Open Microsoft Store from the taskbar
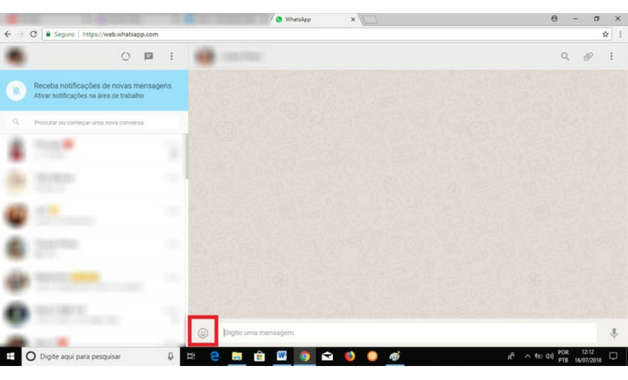 (x=259, y=356)
